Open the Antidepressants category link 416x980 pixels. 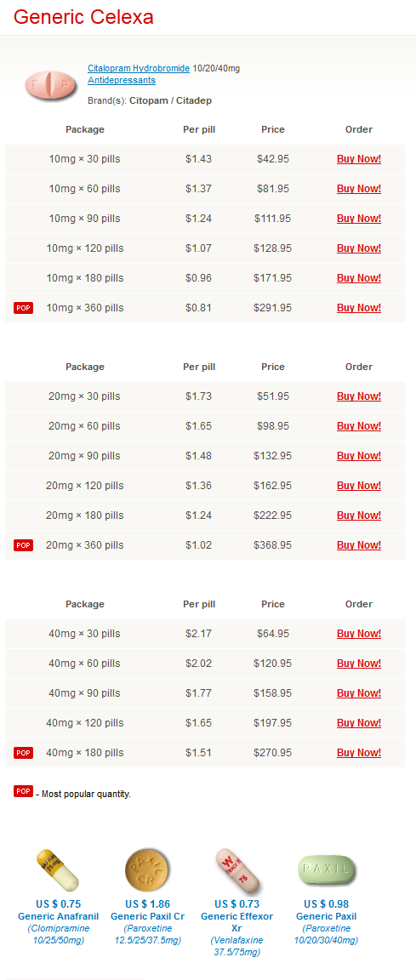[122, 80]
